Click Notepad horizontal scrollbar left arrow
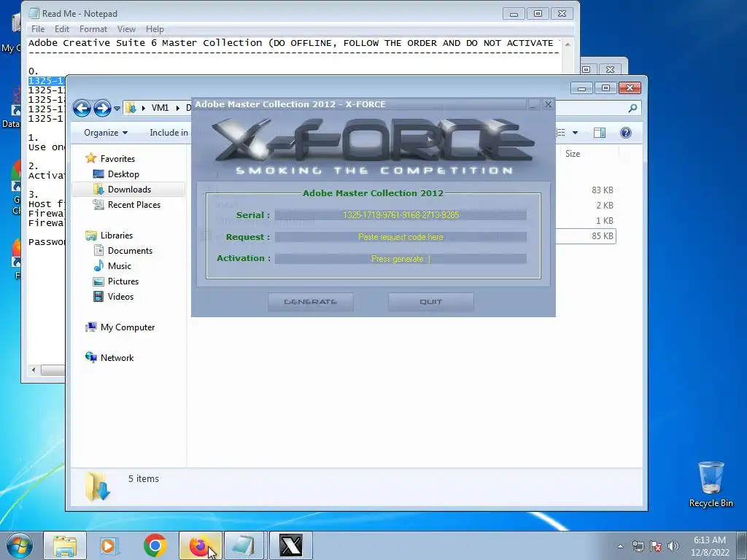Viewport: 747px width, 560px height. point(34,370)
